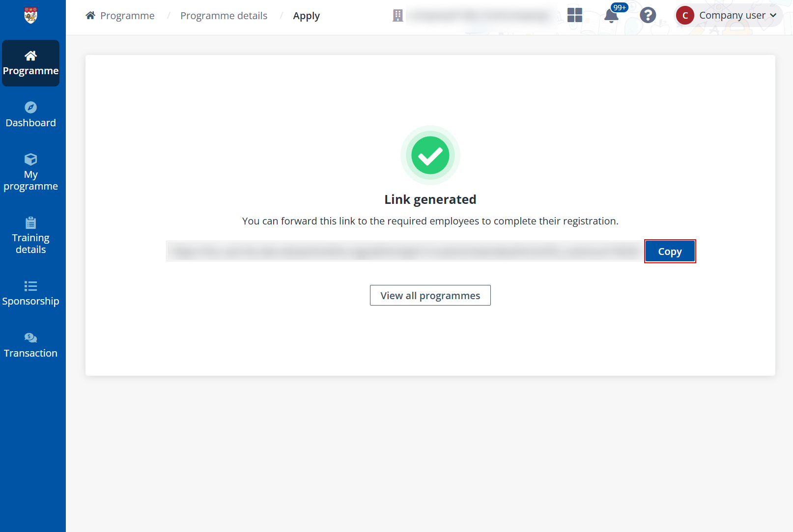
Task: Click the green success checkmark
Action: coord(430,155)
